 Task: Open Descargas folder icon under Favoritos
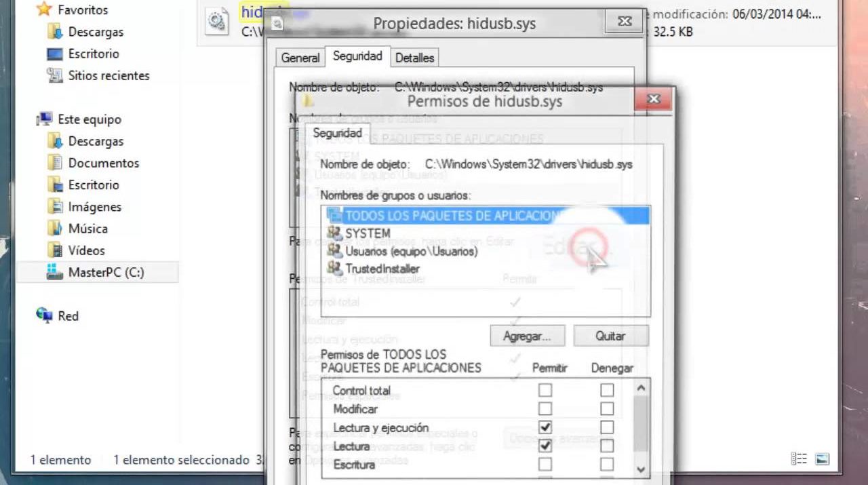tap(55, 32)
